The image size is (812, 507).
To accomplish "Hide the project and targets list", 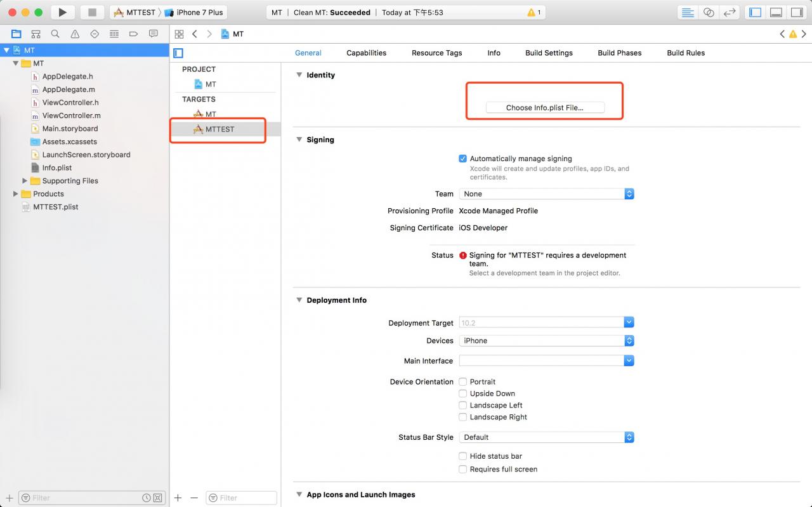I will coord(178,53).
